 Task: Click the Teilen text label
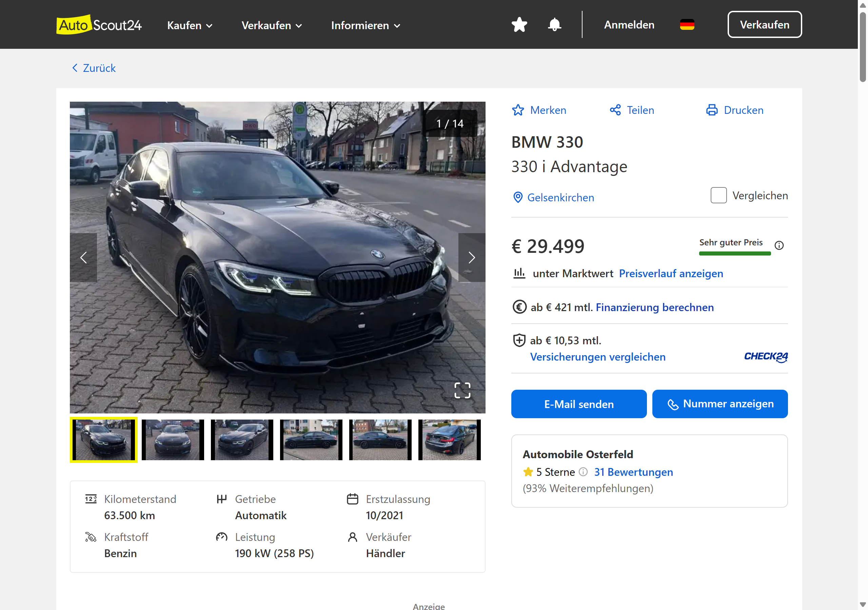(x=640, y=110)
